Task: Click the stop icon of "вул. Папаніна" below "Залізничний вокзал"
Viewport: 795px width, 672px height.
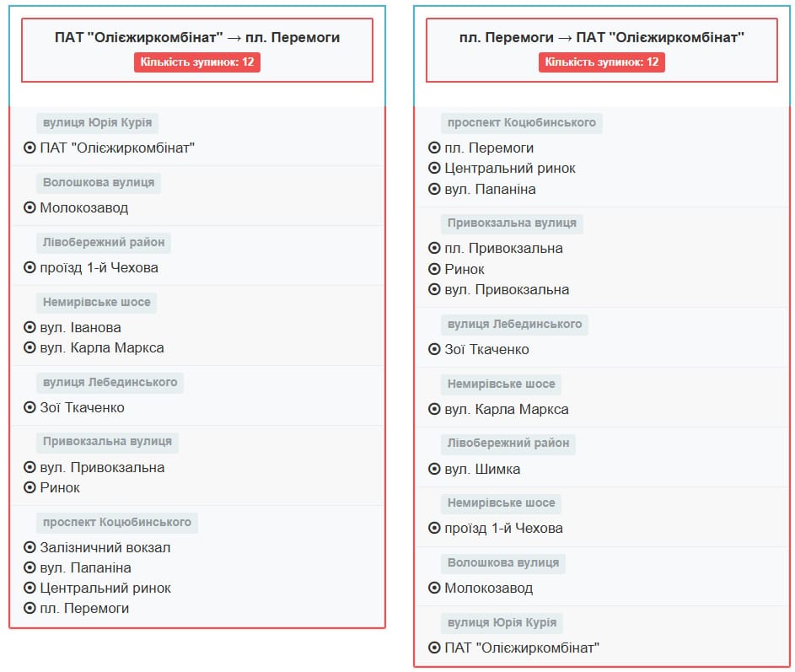Action: coord(30,567)
